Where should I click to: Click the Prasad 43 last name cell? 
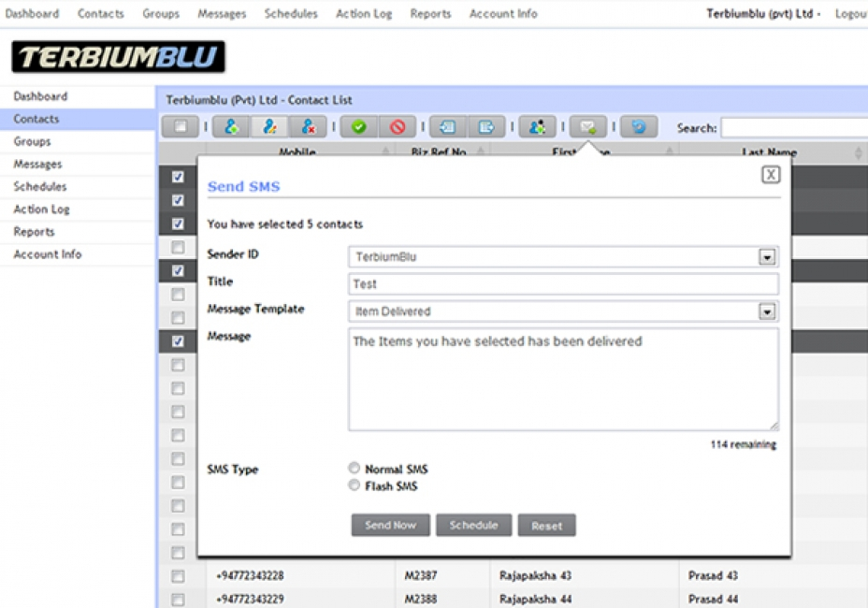[713, 576]
